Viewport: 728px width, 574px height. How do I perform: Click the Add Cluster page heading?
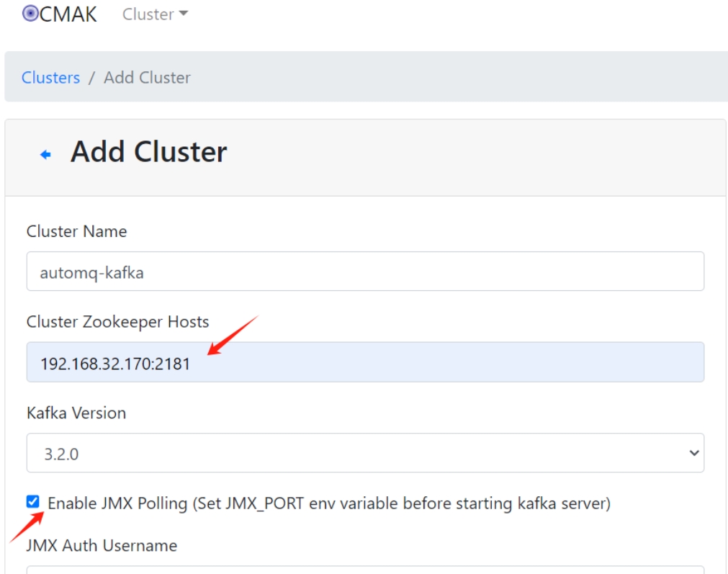pos(148,152)
